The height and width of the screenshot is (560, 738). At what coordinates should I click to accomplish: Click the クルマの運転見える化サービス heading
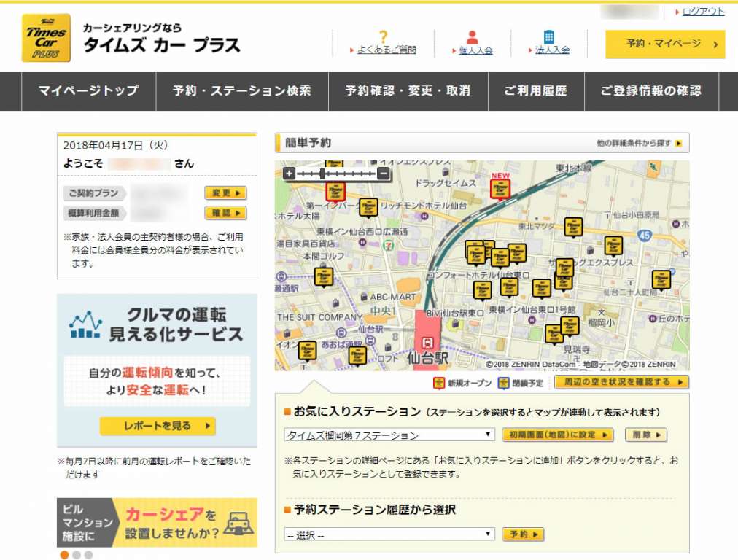tap(176, 324)
